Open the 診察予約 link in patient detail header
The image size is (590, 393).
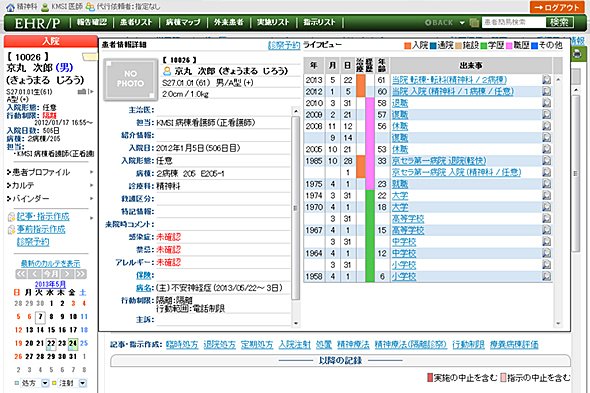pos(284,45)
